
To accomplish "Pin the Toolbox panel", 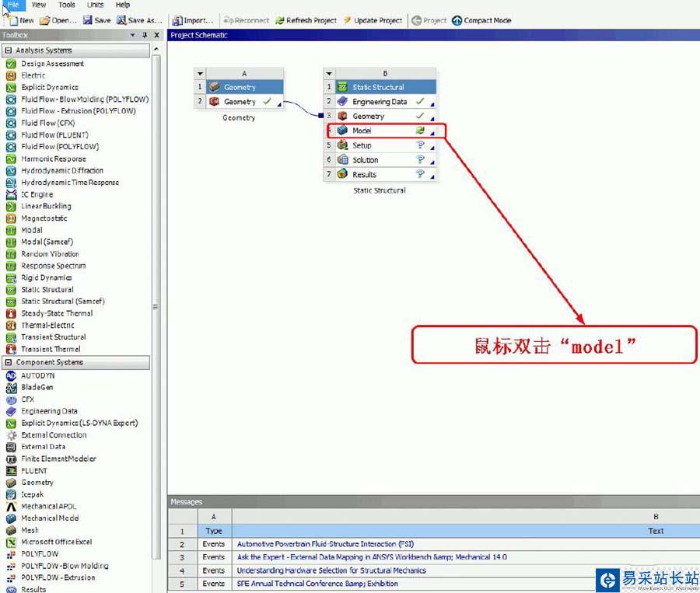I will (x=145, y=35).
